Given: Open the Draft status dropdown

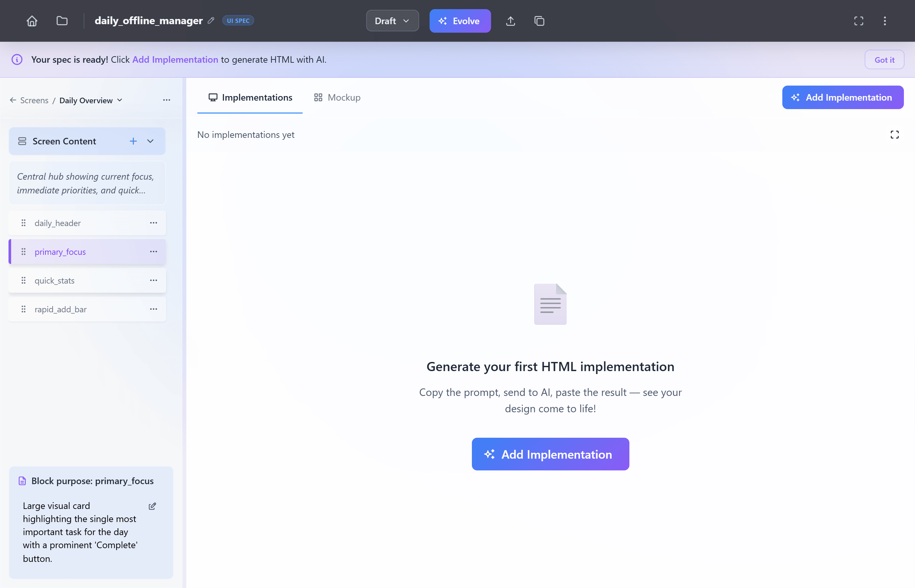Looking at the screenshot, I should coord(392,21).
